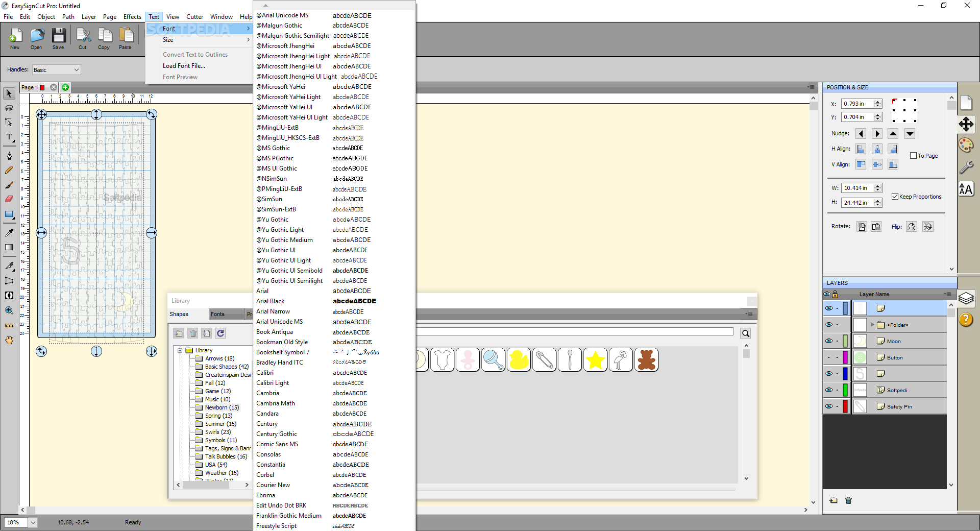The width and height of the screenshot is (980, 531).
Task: Collapse the Library tree root node
Action: point(180,350)
